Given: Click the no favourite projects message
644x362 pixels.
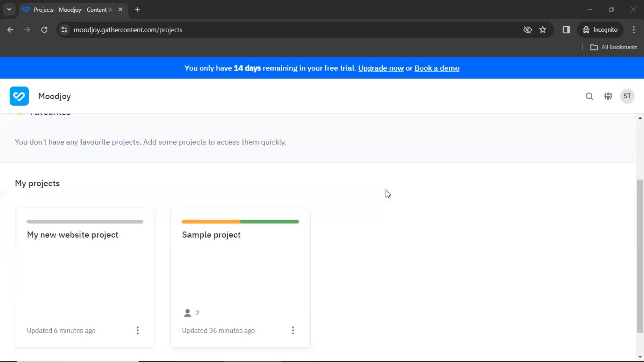Looking at the screenshot, I should pos(151,142).
